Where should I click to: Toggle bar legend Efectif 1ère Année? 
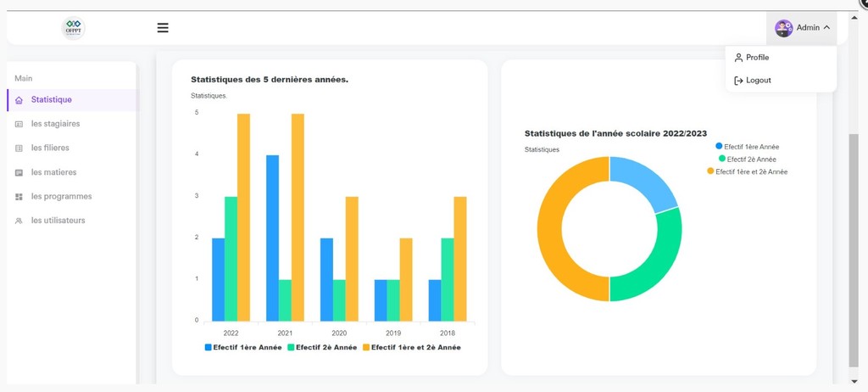pyautogui.click(x=243, y=348)
